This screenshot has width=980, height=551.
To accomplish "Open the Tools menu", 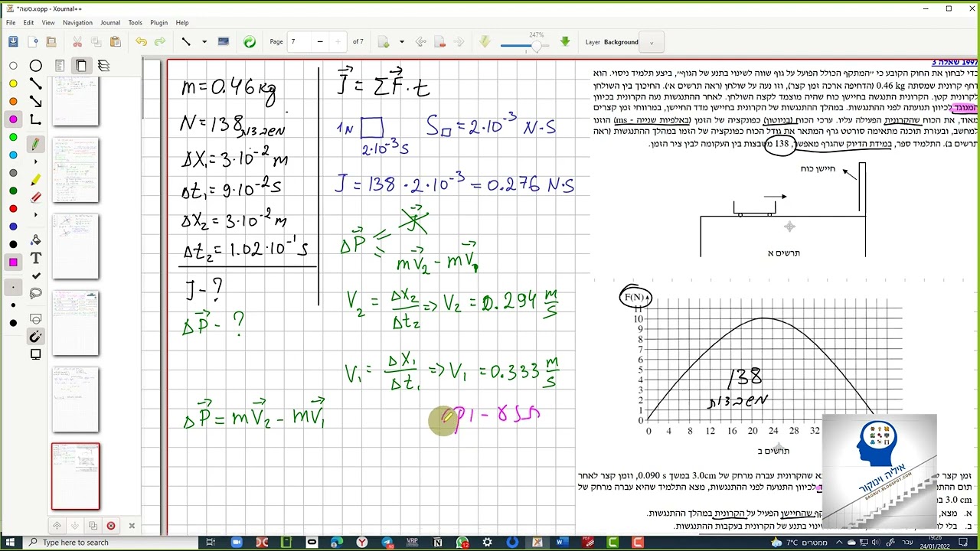I will [136, 23].
